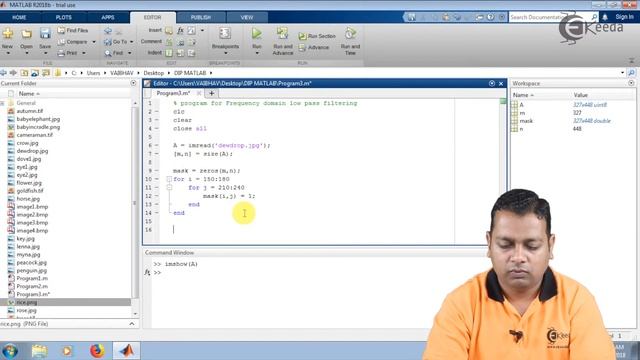Click the Open folder icon

(x=27, y=33)
